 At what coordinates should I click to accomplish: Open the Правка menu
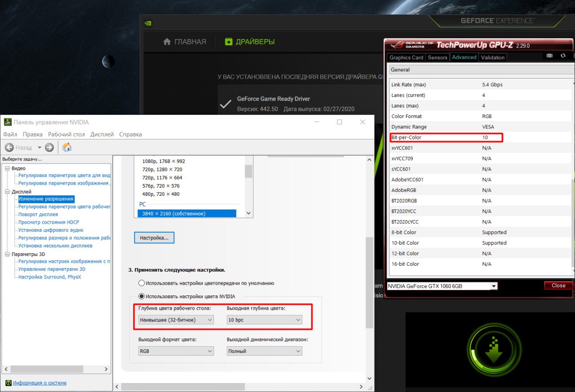pyautogui.click(x=33, y=134)
